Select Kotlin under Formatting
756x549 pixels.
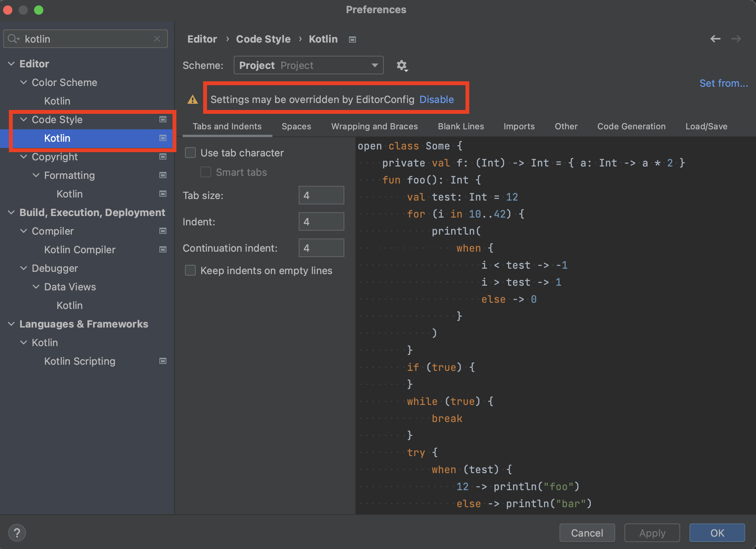(x=70, y=194)
